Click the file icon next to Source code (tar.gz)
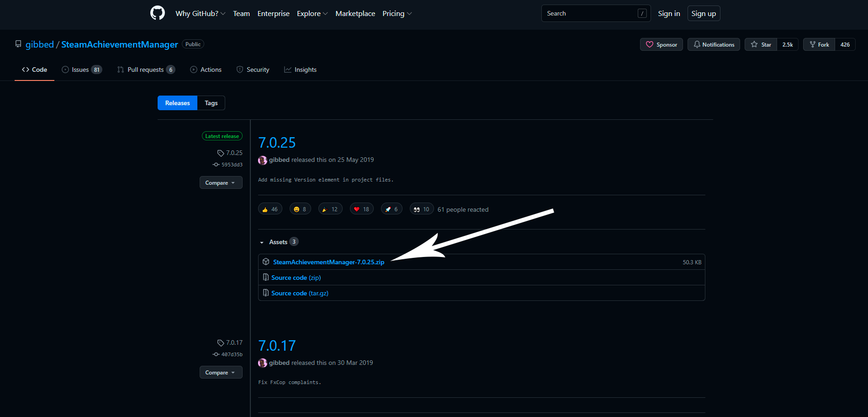 (266, 293)
